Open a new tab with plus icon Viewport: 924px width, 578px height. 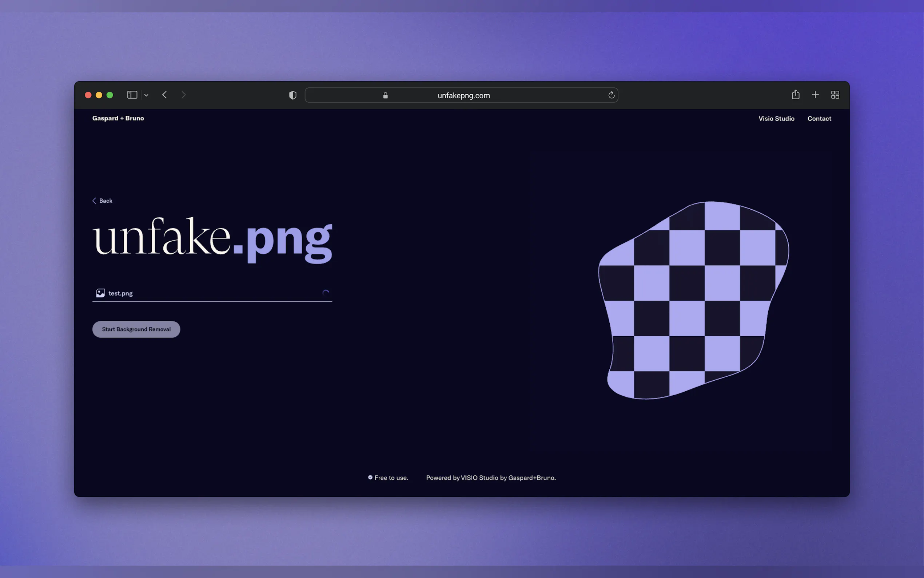815,95
